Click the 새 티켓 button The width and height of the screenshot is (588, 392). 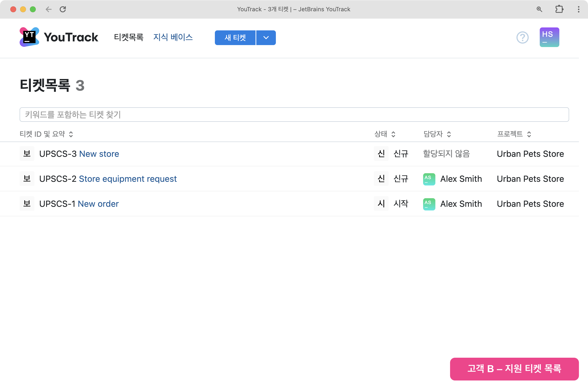[235, 38]
